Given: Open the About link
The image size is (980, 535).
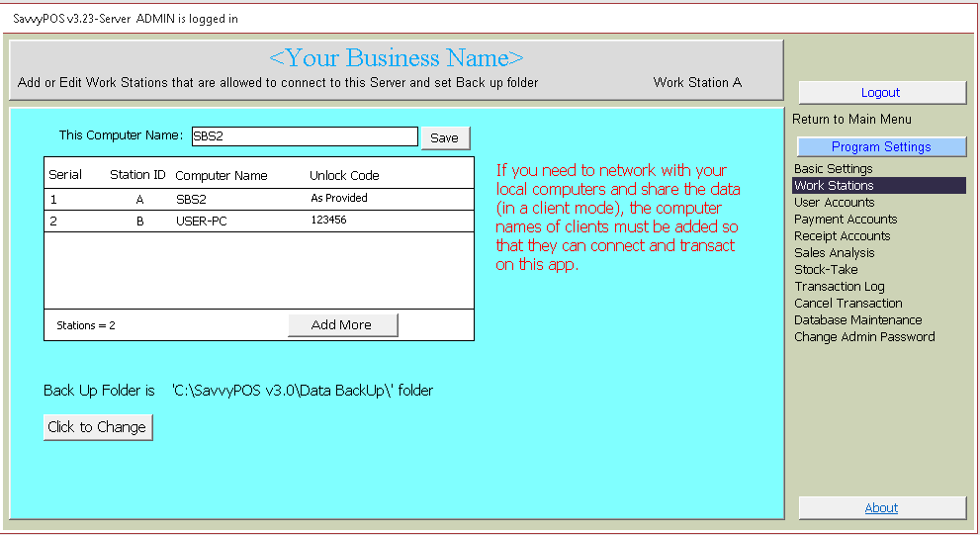Looking at the screenshot, I should [x=881, y=508].
